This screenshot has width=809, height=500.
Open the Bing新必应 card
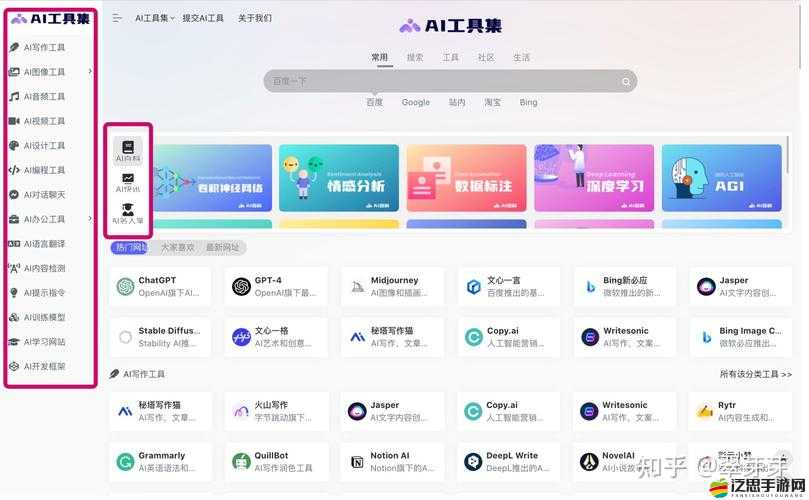click(625, 286)
